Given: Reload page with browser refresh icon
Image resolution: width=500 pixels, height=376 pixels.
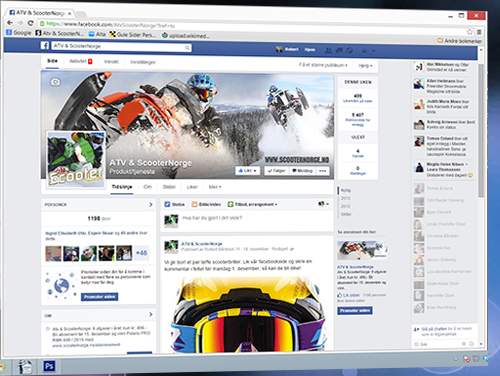Looking at the screenshot, I should [x=30, y=23].
